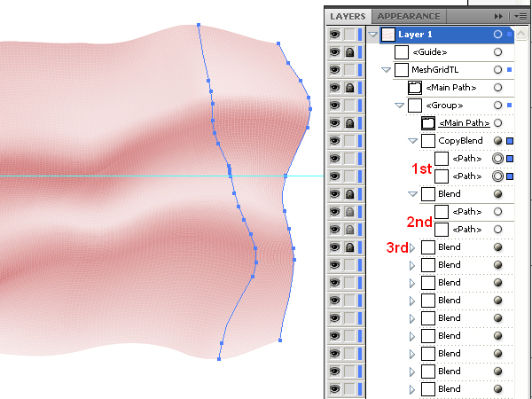The image size is (532, 399).
Task: Collapse Layer 1 with its disclosure triangle
Action: [373, 35]
